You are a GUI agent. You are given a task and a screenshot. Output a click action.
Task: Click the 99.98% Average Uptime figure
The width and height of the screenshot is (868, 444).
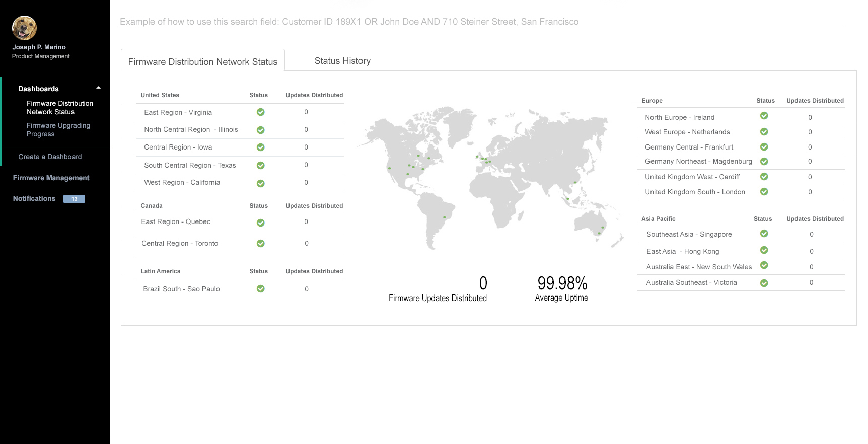click(562, 283)
